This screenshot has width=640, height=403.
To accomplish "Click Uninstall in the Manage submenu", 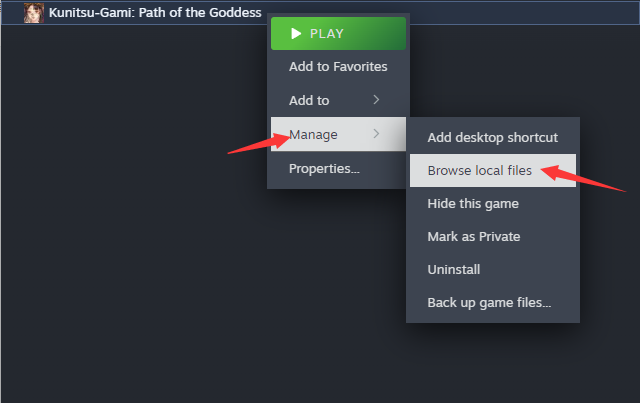I will [493, 270].
